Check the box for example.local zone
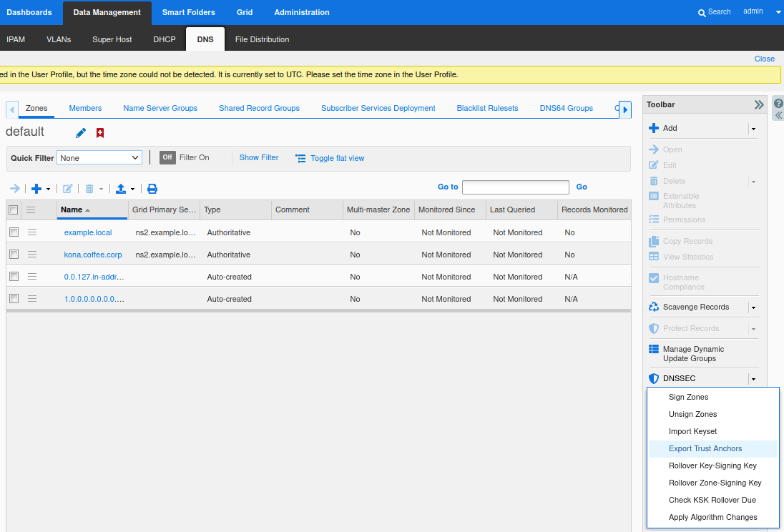Screen dimensions: 784x532 [x=13, y=232]
